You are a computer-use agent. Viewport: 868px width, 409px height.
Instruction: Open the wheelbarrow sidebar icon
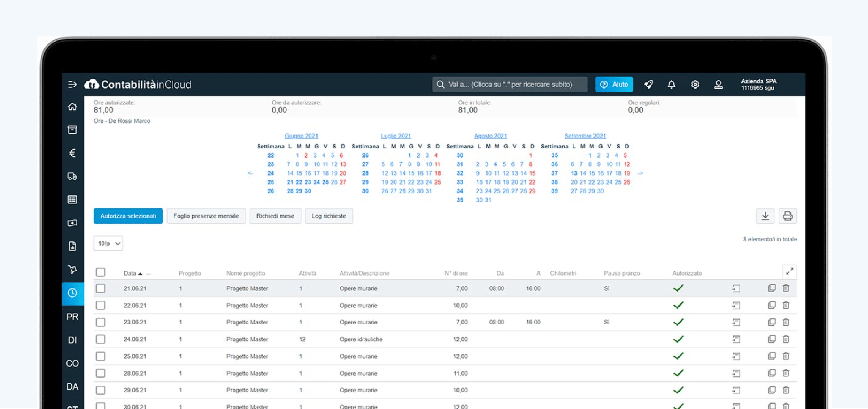[72, 270]
